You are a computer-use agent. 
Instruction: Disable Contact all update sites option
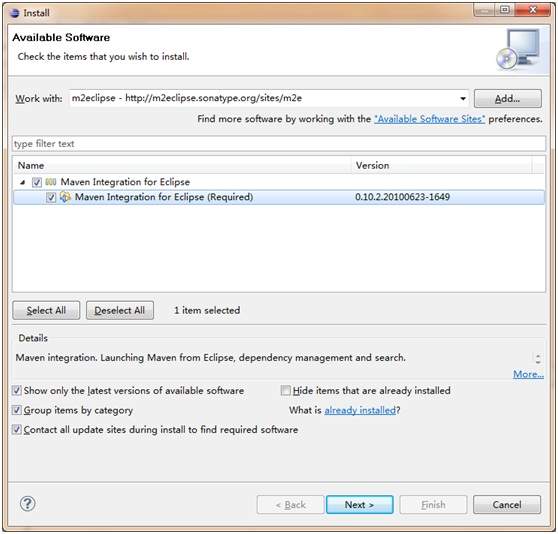pyautogui.click(x=17, y=429)
